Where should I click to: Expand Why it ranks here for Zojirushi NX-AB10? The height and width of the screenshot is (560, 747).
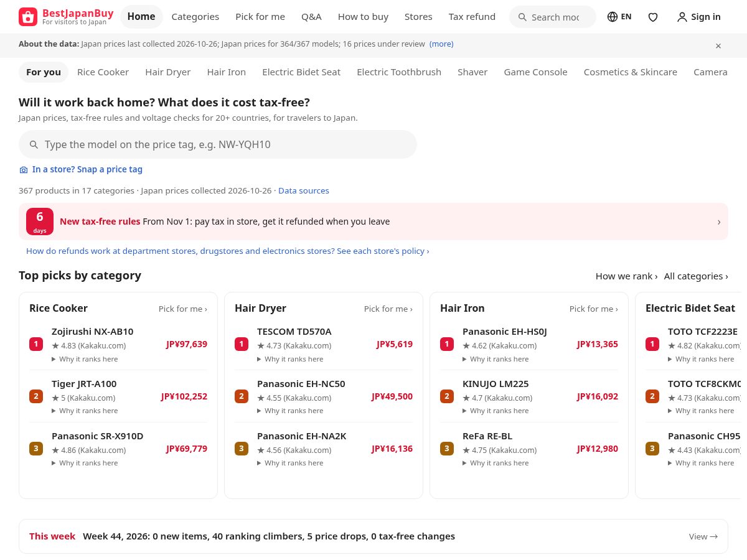(85, 359)
